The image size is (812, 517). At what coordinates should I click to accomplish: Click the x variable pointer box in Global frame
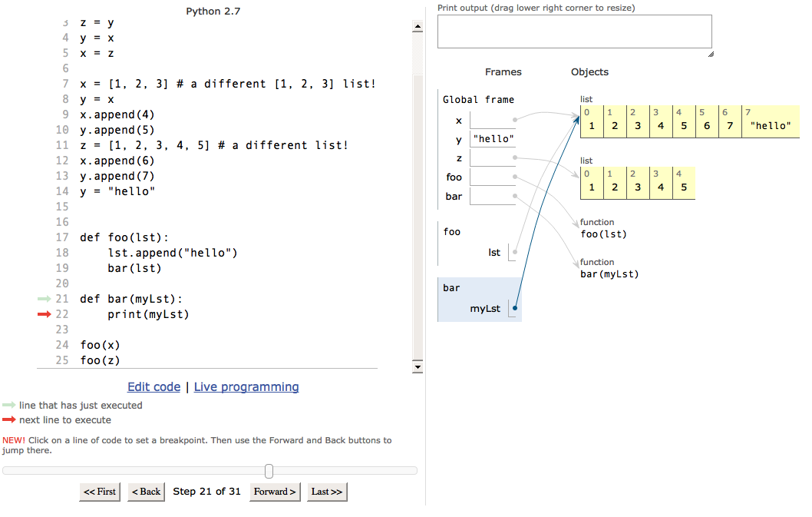tap(493, 120)
